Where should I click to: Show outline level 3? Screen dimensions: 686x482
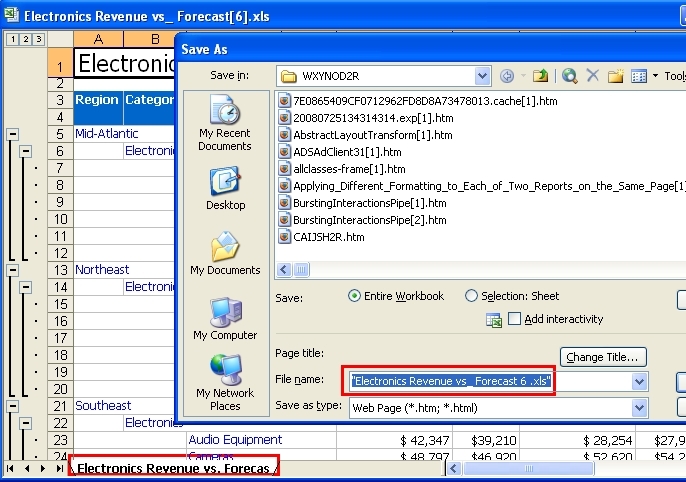click(38, 39)
